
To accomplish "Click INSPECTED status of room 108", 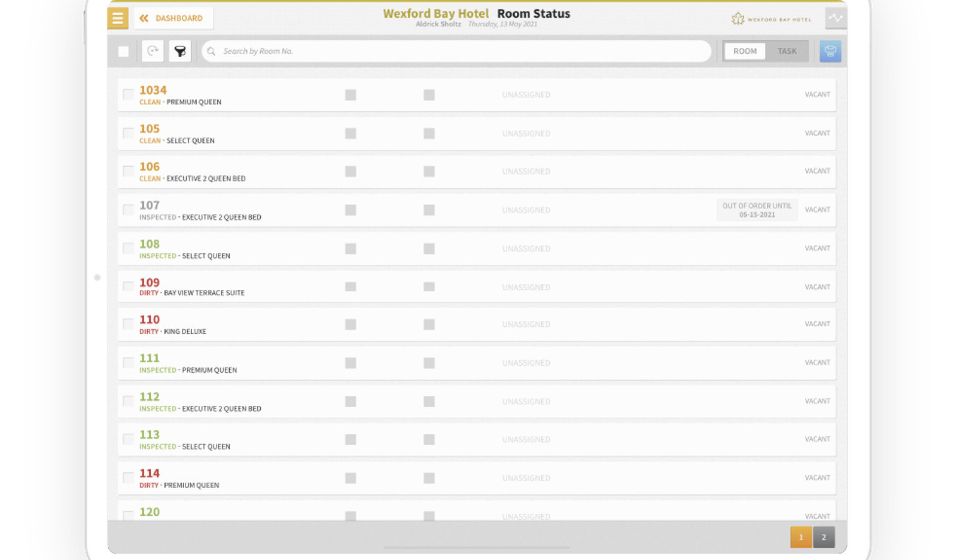I will tap(158, 256).
